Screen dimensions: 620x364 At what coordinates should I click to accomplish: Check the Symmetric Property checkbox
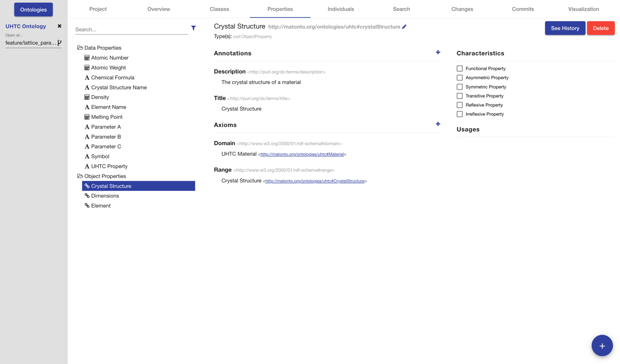click(x=460, y=87)
